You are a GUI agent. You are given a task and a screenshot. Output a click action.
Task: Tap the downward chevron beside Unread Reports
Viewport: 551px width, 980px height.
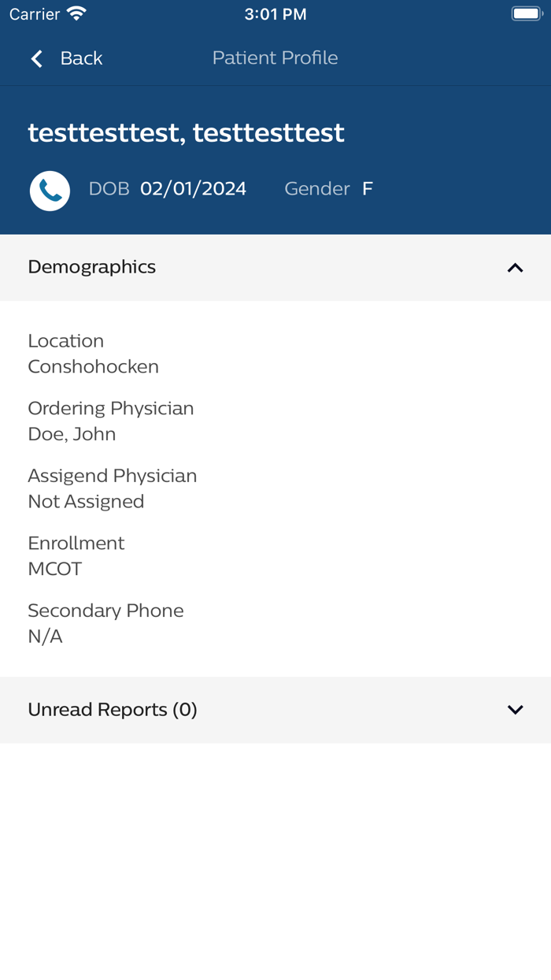click(515, 709)
